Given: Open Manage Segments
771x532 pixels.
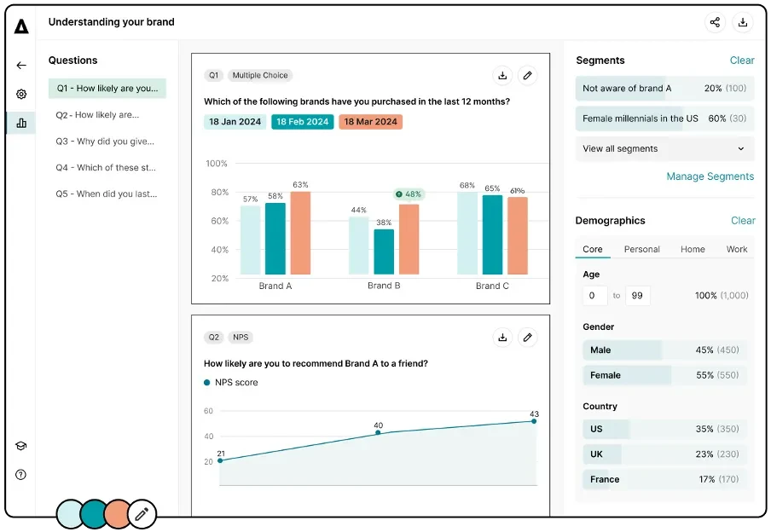Looking at the screenshot, I should pos(710,176).
